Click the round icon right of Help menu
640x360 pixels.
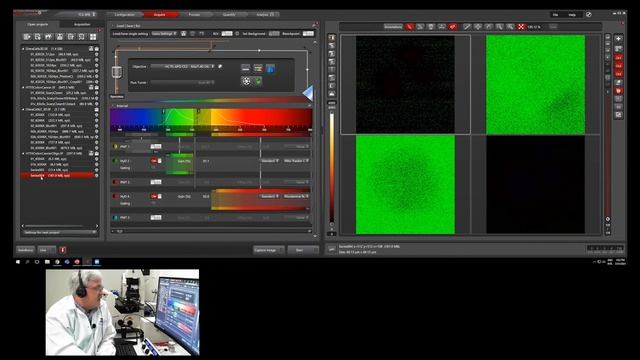(589, 14)
